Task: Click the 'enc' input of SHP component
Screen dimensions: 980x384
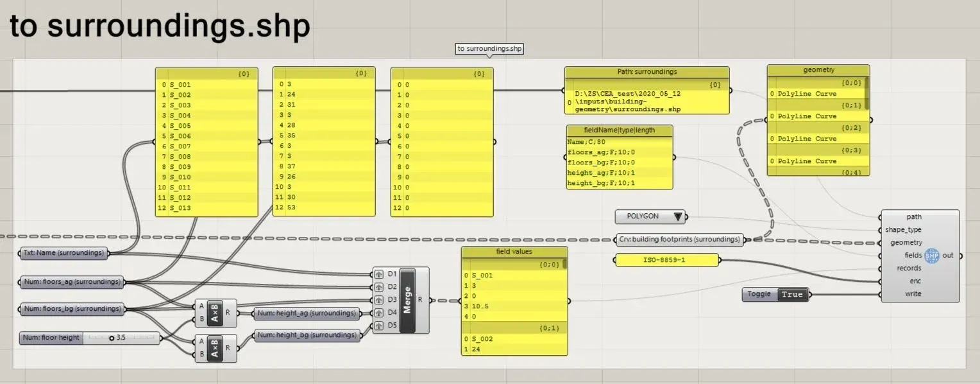Action: click(x=915, y=281)
